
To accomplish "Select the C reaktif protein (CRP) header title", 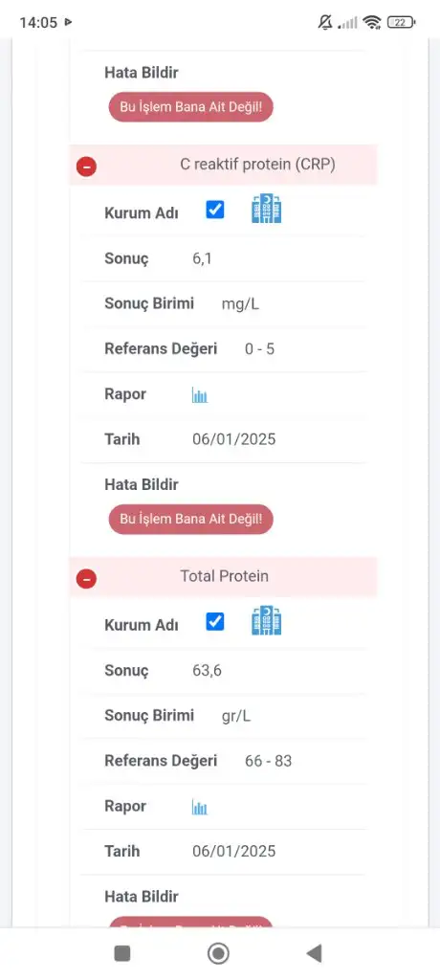I will tap(257, 165).
